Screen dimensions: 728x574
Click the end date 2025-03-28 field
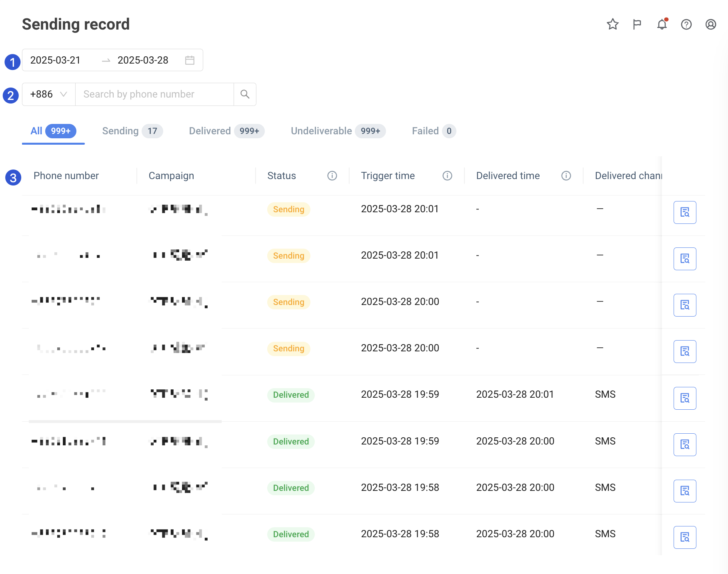point(143,60)
